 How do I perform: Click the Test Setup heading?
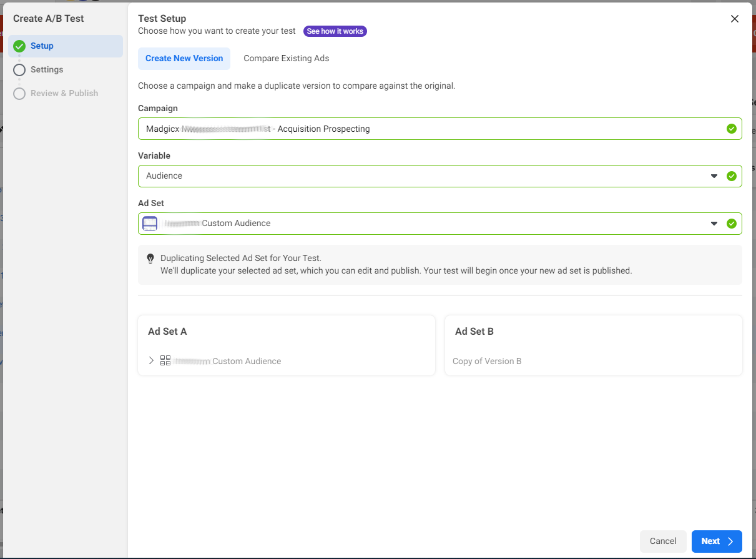tap(162, 19)
